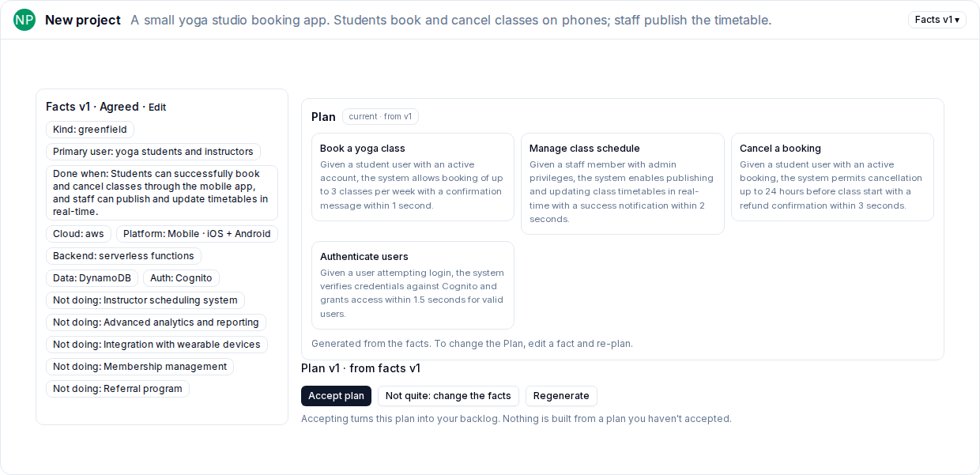
Task: Select Not doing: Referral program chip
Action: pyautogui.click(x=118, y=389)
